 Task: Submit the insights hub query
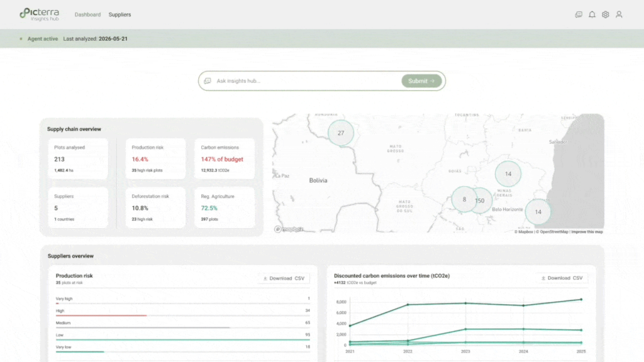(x=421, y=81)
